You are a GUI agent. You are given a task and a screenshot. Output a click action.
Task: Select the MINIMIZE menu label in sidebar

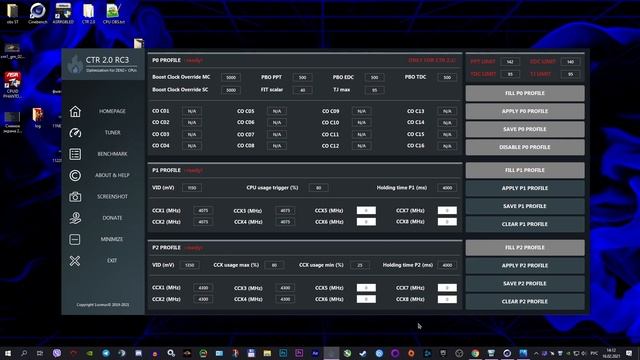[112, 239]
